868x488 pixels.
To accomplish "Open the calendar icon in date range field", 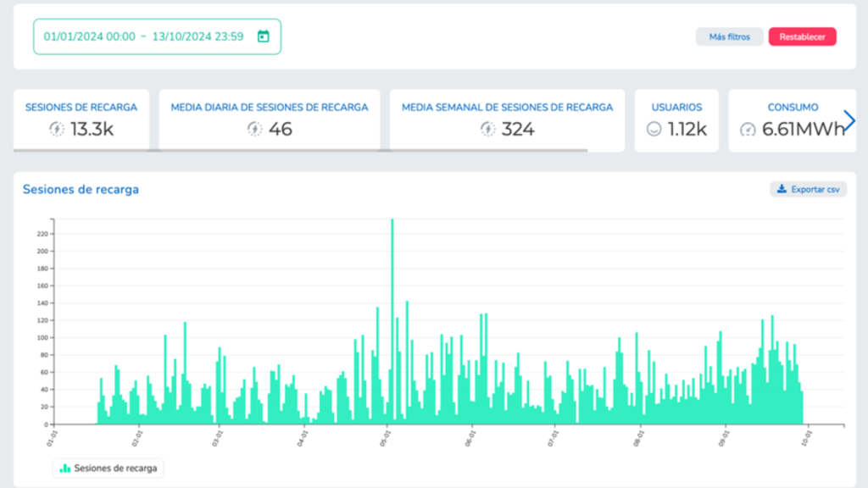I will point(263,36).
